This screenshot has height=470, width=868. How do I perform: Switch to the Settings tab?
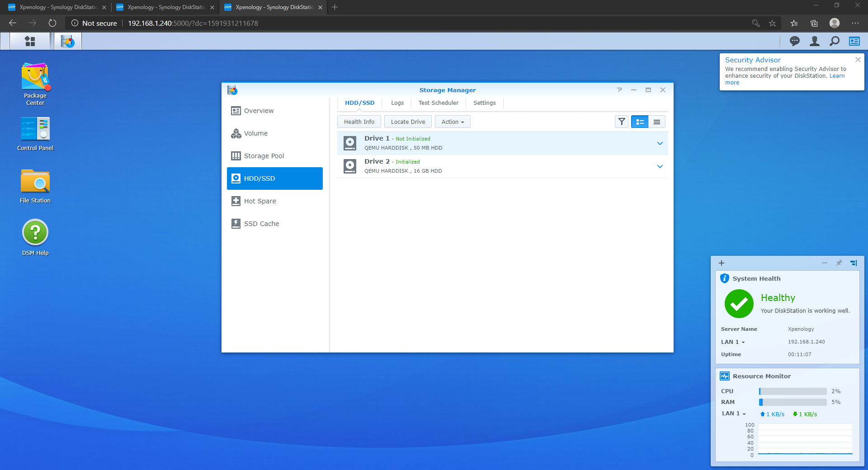[484, 103]
